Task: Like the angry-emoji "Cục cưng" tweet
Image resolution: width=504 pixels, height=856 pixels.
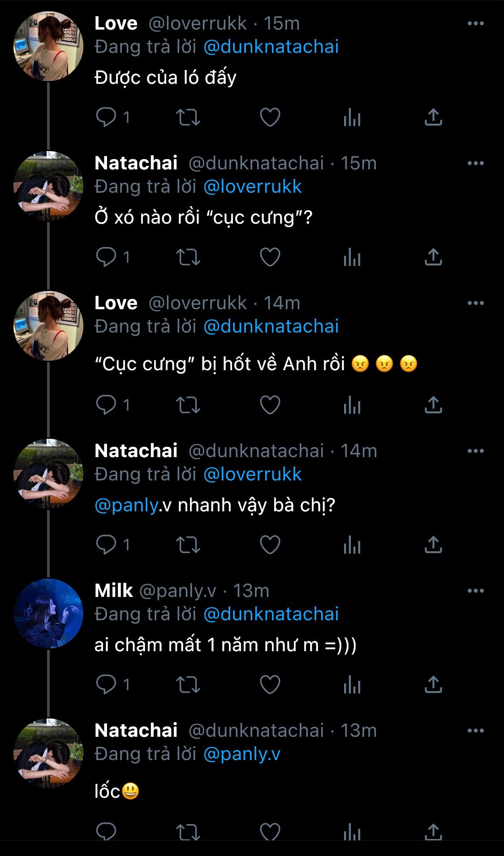Action: click(x=270, y=405)
